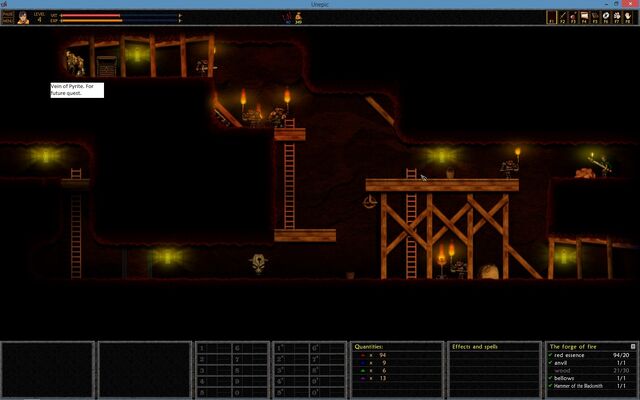This screenshot has width=640, height=400.
Task: Click the hanging lamp icon by scaffold
Action: 369,202
